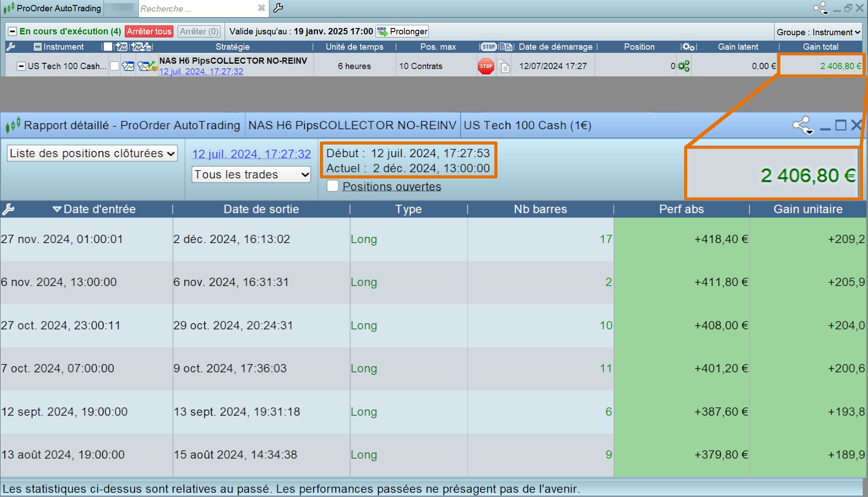The height and width of the screenshot is (497, 868).
Task: Collapse the En cours d'exécution section
Action: click(13, 31)
